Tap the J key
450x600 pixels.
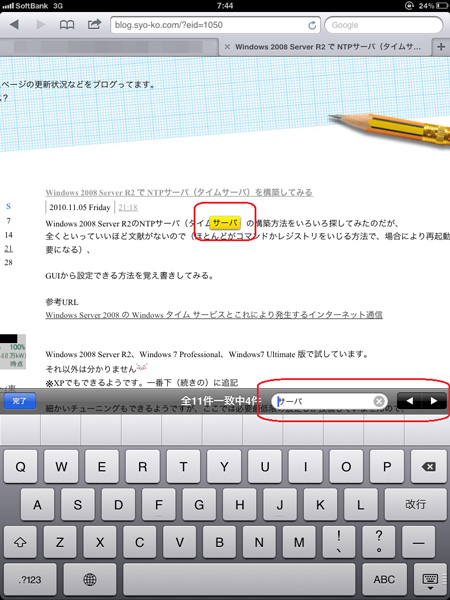tap(280, 505)
